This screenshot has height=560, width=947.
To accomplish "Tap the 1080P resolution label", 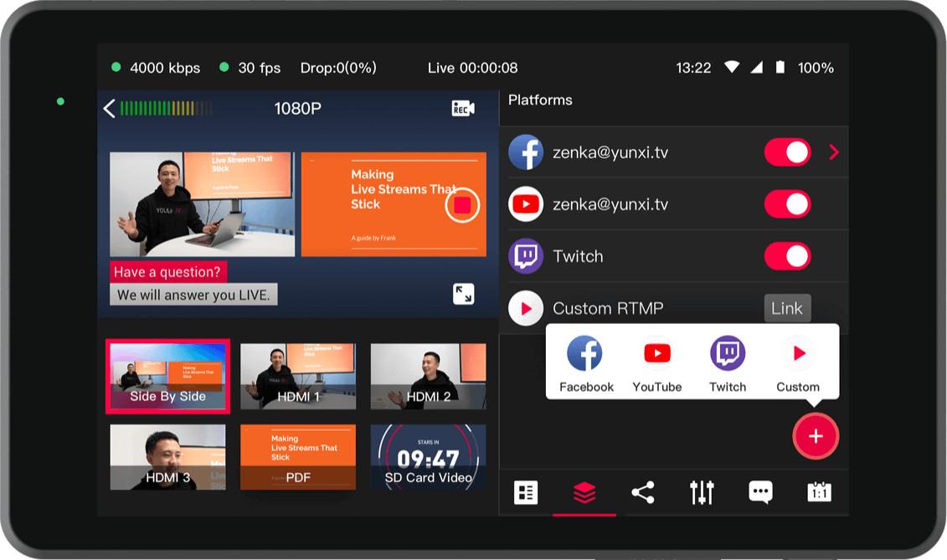I will 298,109.
